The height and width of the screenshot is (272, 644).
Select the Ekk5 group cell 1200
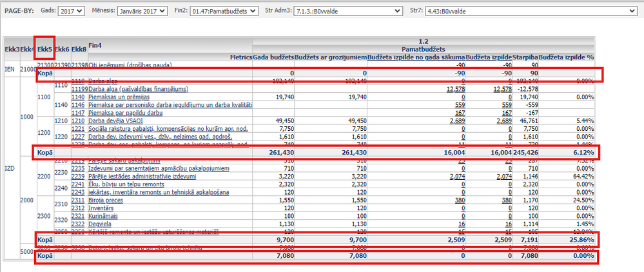coord(45,133)
